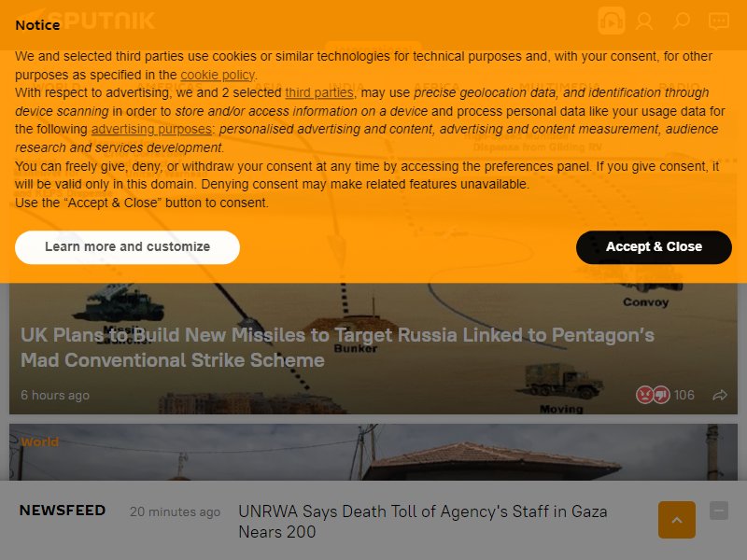Open the user account profile icon
Image resolution: width=747 pixels, height=560 pixels.
pos(644,21)
